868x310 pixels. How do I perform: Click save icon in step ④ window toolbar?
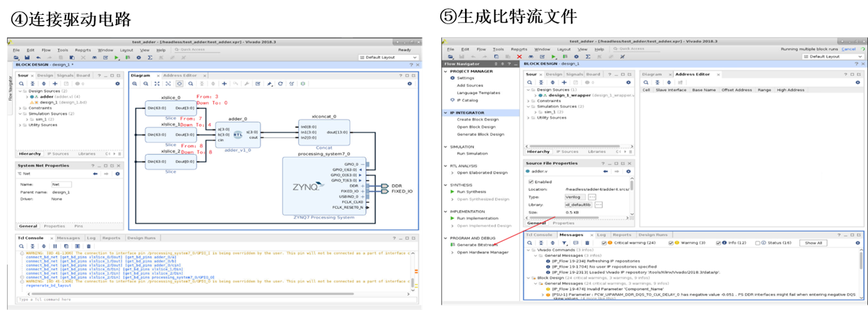[27, 57]
